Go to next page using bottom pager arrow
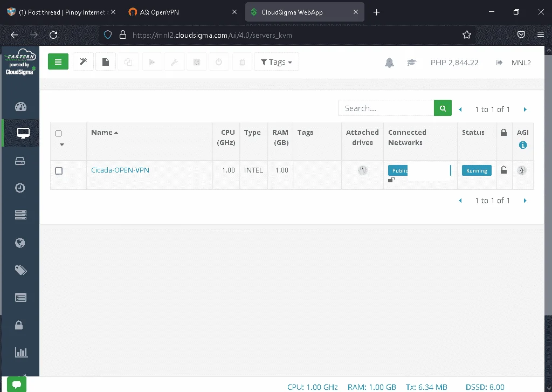The width and height of the screenshot is (552, 392). coord(525,201)
